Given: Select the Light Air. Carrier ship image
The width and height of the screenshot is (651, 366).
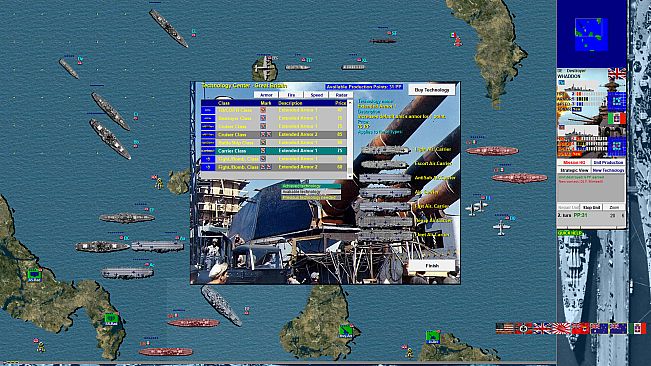Looking at the screenshot, I should (x=385, y=150).
